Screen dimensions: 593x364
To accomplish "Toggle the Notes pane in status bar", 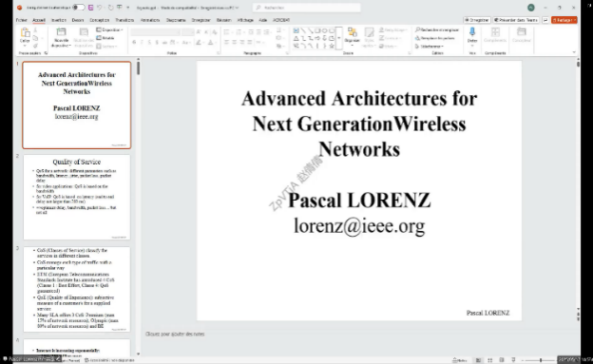I will [460, 360].
